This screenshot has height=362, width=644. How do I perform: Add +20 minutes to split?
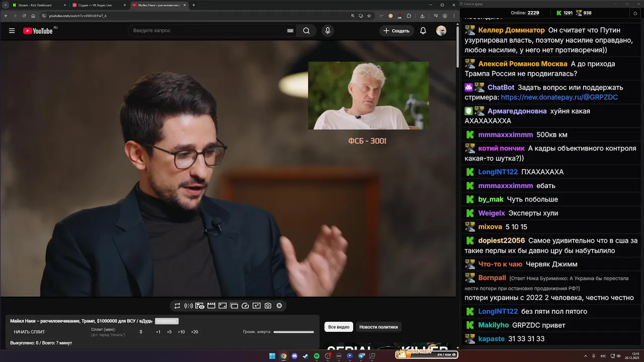(194, 332)
